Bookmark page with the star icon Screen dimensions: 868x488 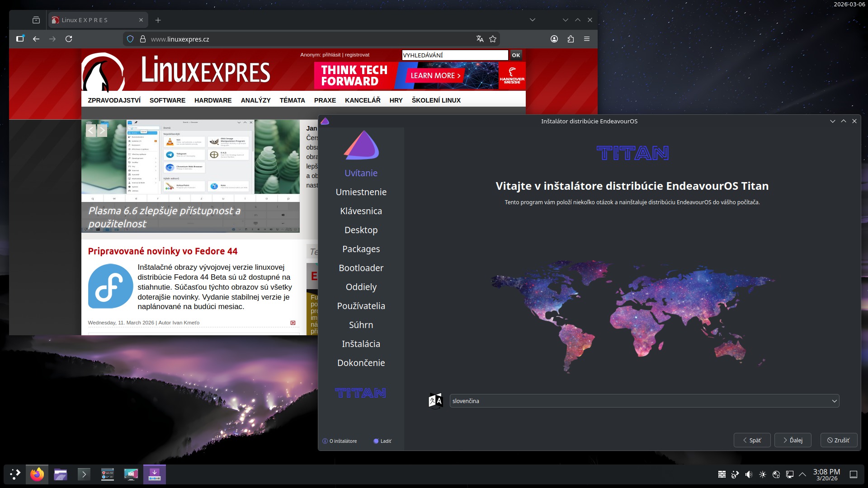493,39
